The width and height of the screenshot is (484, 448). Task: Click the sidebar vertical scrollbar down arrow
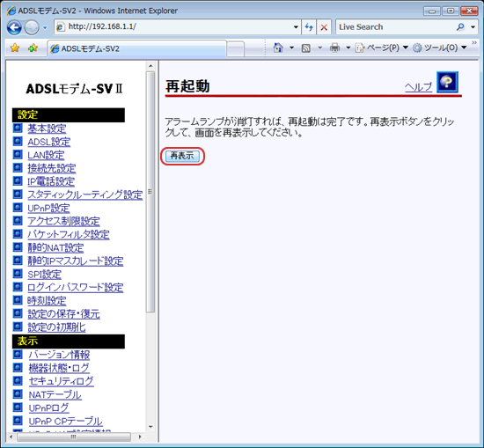150,427
